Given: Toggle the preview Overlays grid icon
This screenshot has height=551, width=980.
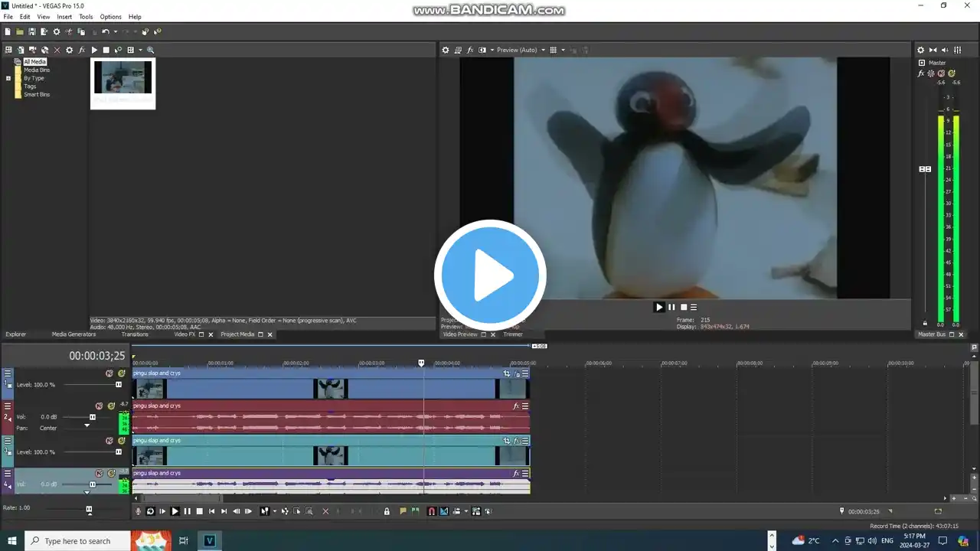Looking at the screenshot, I should 554,50.
